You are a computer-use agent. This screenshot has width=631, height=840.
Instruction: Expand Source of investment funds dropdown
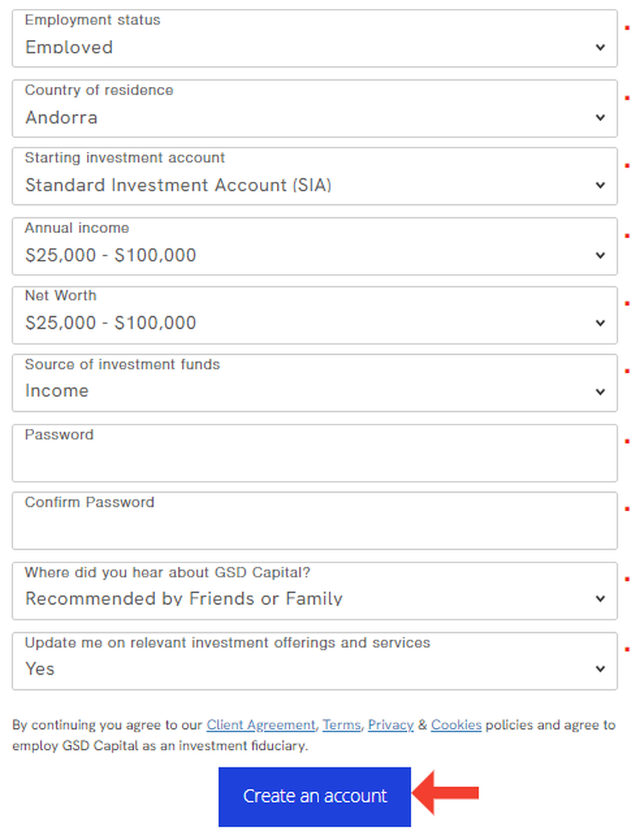click(x=314, y=383)
